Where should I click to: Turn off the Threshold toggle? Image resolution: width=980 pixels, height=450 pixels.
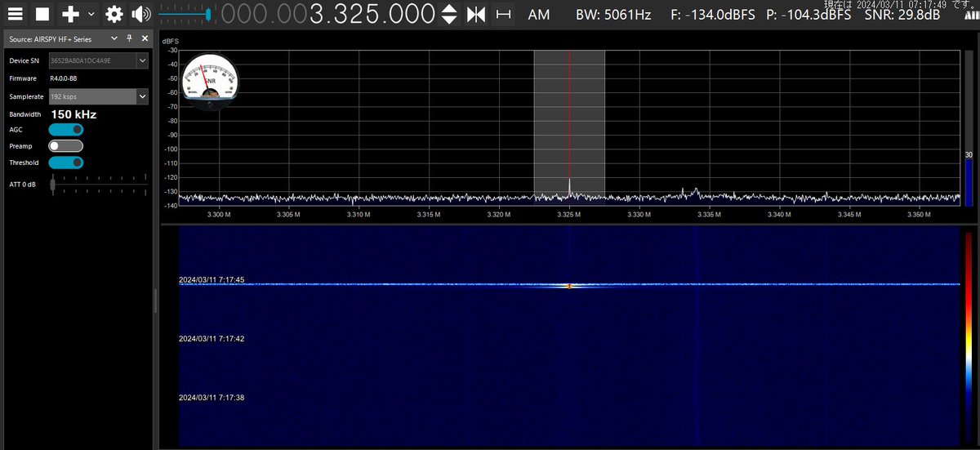[x=66, y=163]
